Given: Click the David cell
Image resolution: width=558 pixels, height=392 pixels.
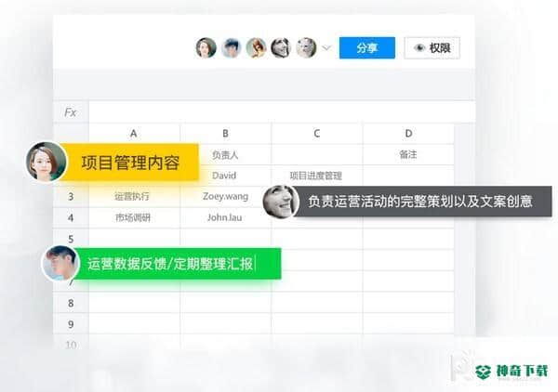Looking at the screenshot, I should [226, 176].
